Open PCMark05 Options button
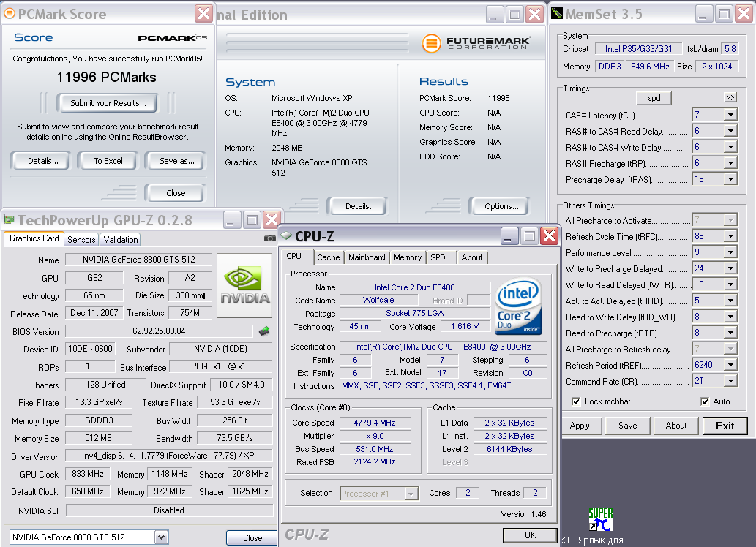 [x=501, y=206]
